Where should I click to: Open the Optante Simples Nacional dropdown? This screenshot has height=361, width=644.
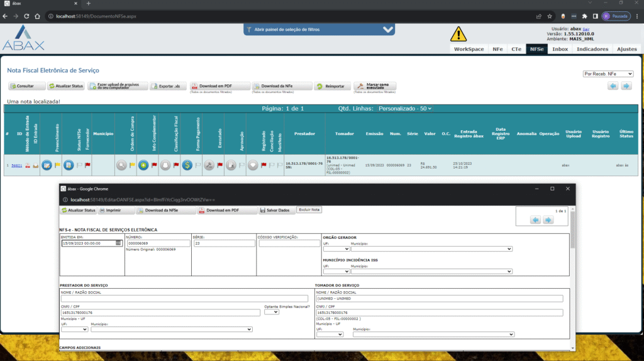click(271, 312)
